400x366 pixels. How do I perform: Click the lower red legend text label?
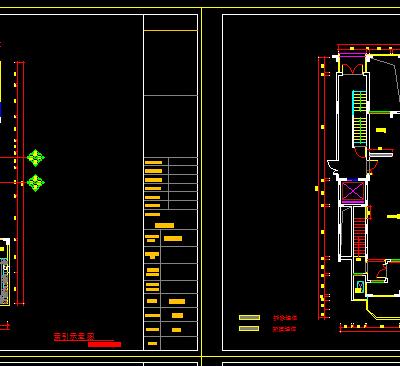click(x=284, y=329)
